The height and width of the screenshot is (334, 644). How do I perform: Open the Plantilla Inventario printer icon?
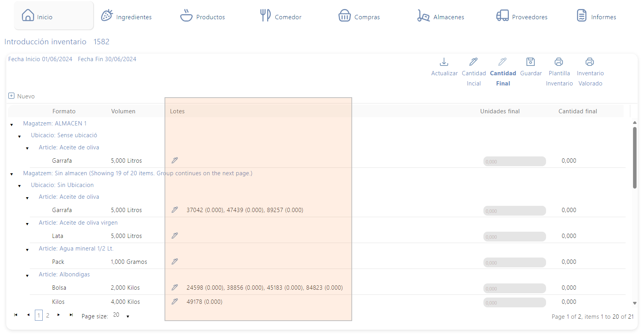pos(559,62)
